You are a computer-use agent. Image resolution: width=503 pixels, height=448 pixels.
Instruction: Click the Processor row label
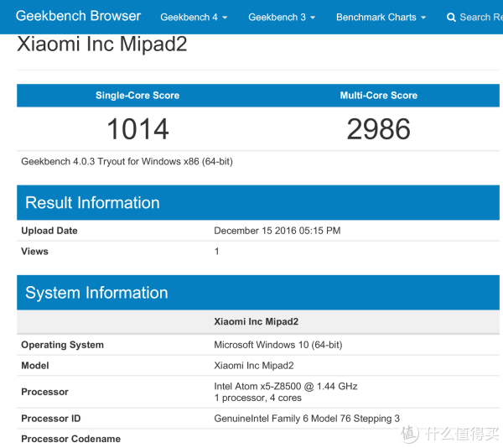pos(44,392)
